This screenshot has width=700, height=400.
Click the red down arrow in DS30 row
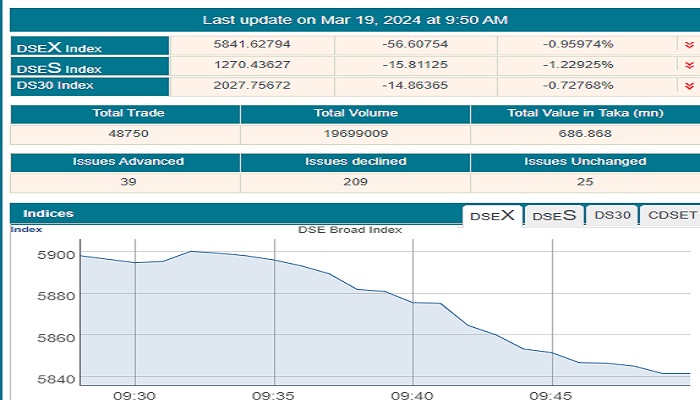688,85
